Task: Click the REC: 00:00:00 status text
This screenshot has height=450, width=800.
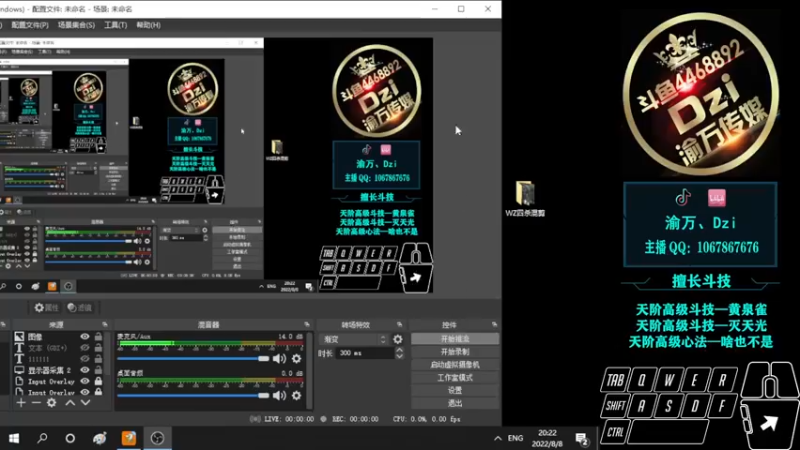Action: [x=355, y=419]
